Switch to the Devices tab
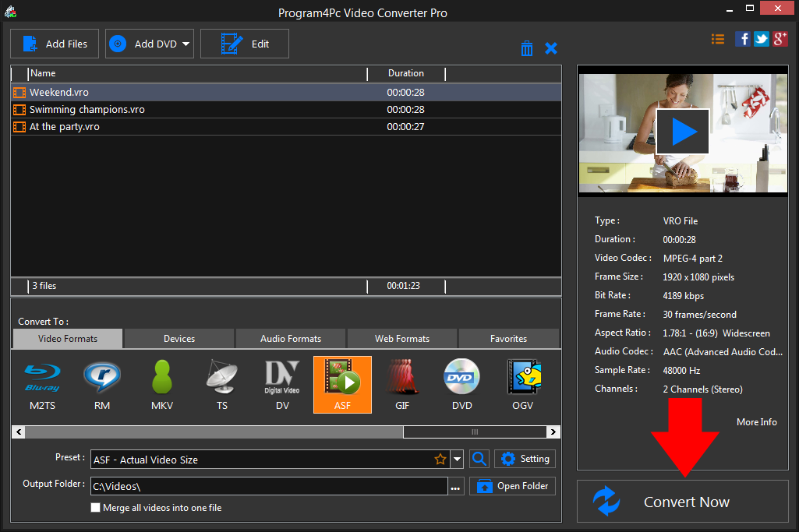 (x=179, y=339)
